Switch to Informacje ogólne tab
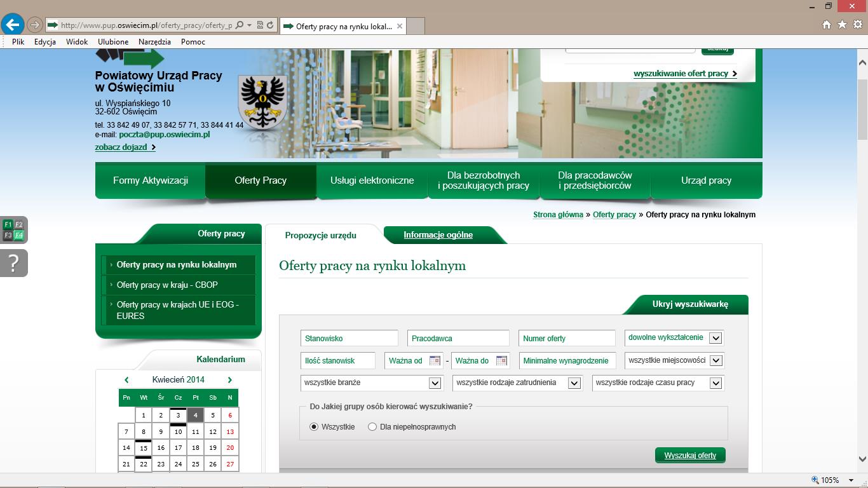Viewport: 868px width, 488px height. [x=438, y=235]
